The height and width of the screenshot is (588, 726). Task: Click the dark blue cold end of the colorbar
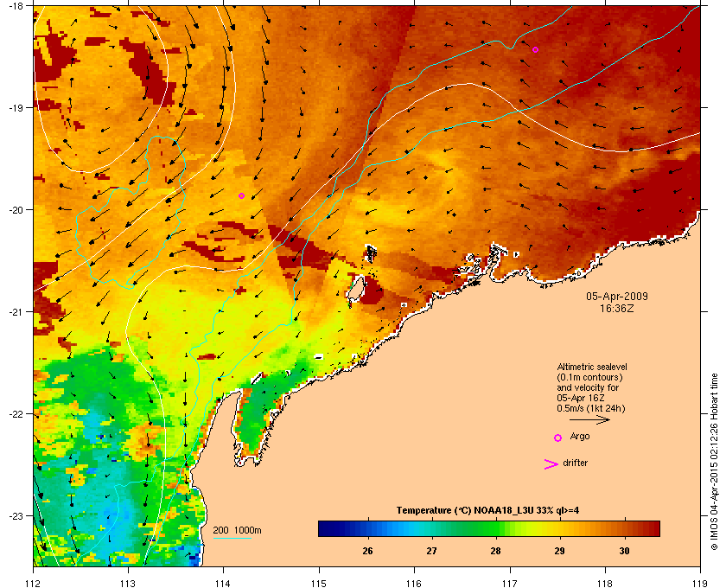click(x=324, y=528)
